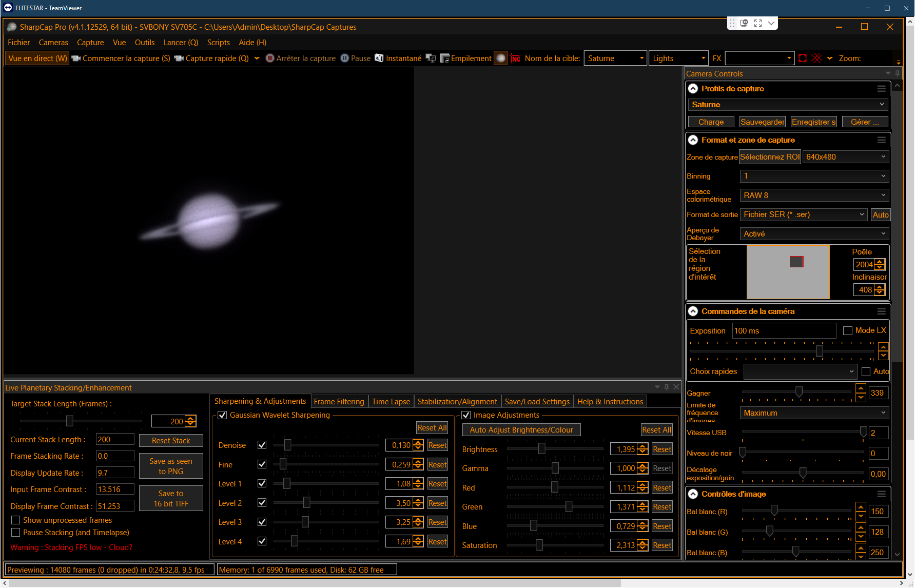
Task: Collapse the Contrôles d'image section
Action: tap(693, 494)
